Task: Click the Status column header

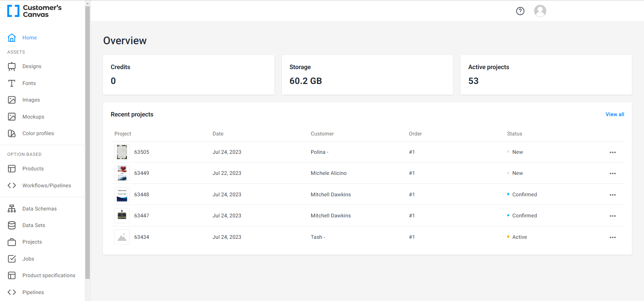Action: [x=514, y=134]
